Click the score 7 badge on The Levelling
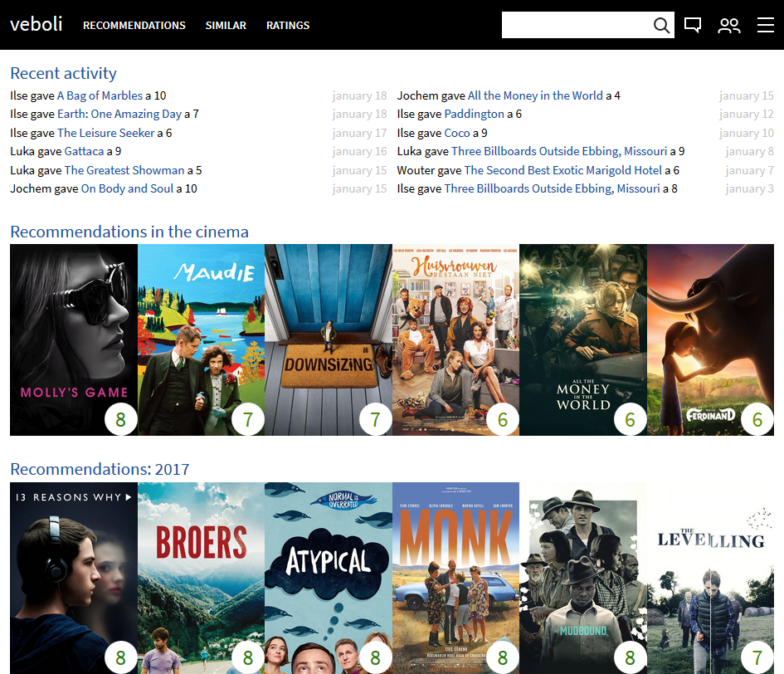This screenshot has height=674, width=784. (757, 657)
